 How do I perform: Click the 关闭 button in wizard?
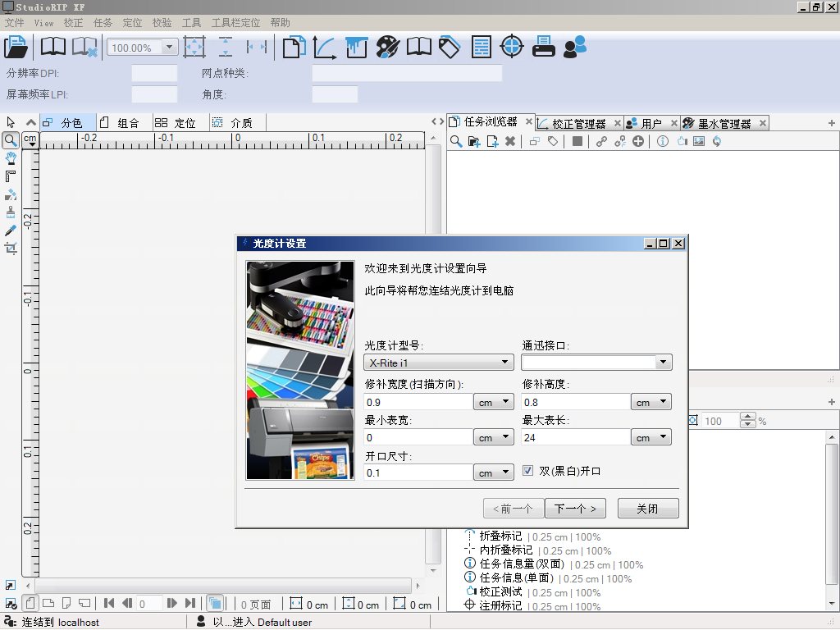(648, 509)
